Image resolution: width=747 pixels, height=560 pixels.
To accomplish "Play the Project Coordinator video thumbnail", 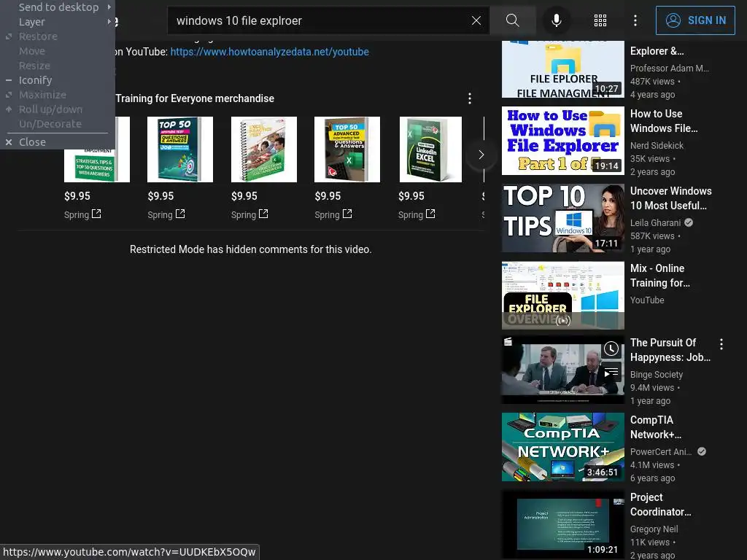I will [563, 524].
